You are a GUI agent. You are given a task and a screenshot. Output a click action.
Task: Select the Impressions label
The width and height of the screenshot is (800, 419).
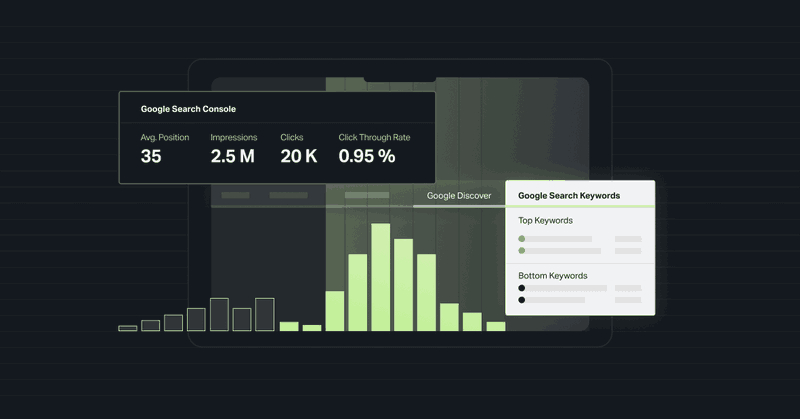pyautogui.click(x=234, y=137)
